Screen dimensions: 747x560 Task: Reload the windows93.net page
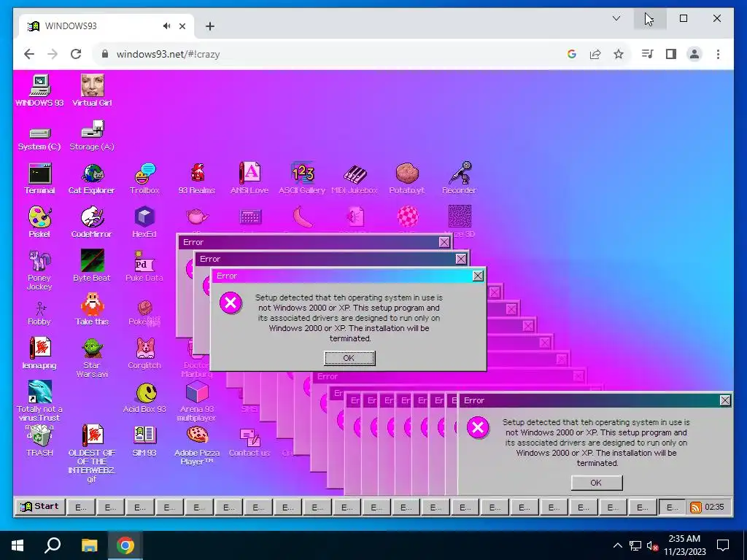coord(76,54)
